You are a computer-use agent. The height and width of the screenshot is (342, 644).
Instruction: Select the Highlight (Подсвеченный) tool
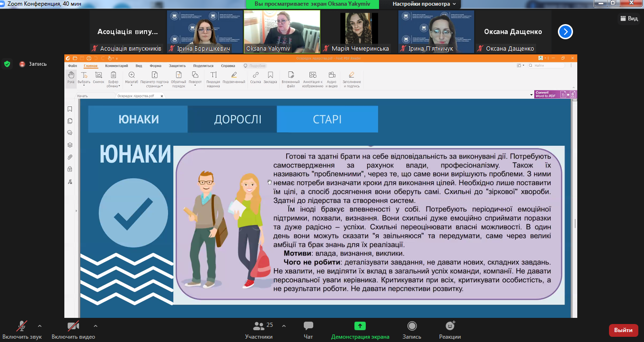(234, 78)
